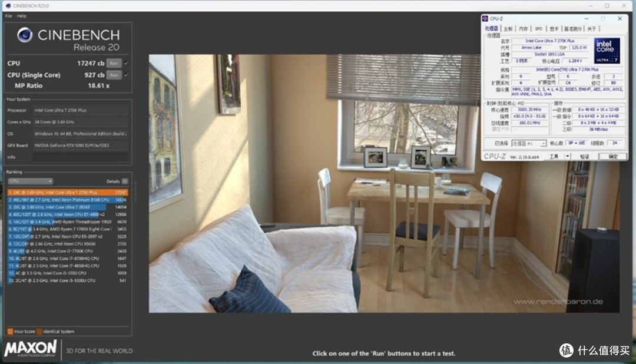636x364 pixels.
Task: Click the Arrow Lake code name field in CPU-Z
Action: (531, 48)
